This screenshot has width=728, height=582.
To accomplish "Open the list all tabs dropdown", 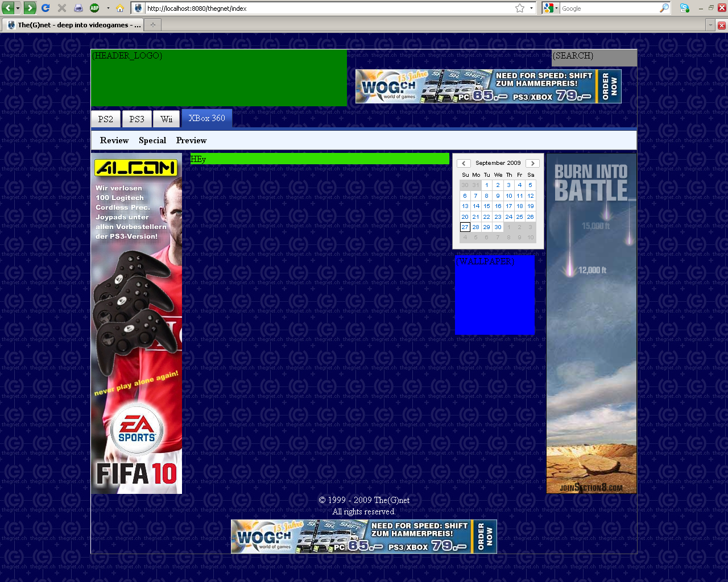I will point(710,24).
